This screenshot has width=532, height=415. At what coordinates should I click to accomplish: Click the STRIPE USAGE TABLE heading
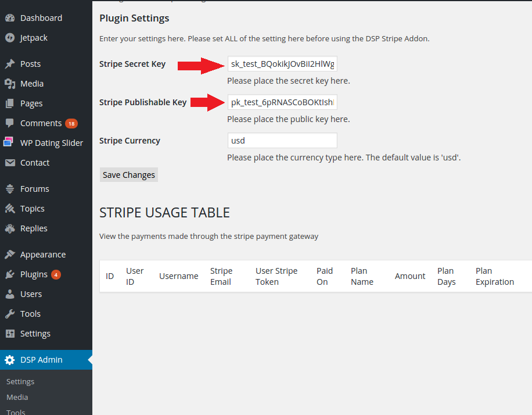tap(164, 213)
